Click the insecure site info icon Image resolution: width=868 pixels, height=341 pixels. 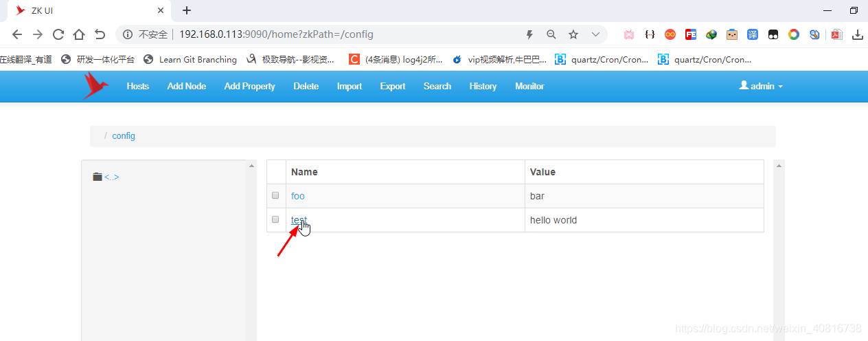[x=128, y=34]
